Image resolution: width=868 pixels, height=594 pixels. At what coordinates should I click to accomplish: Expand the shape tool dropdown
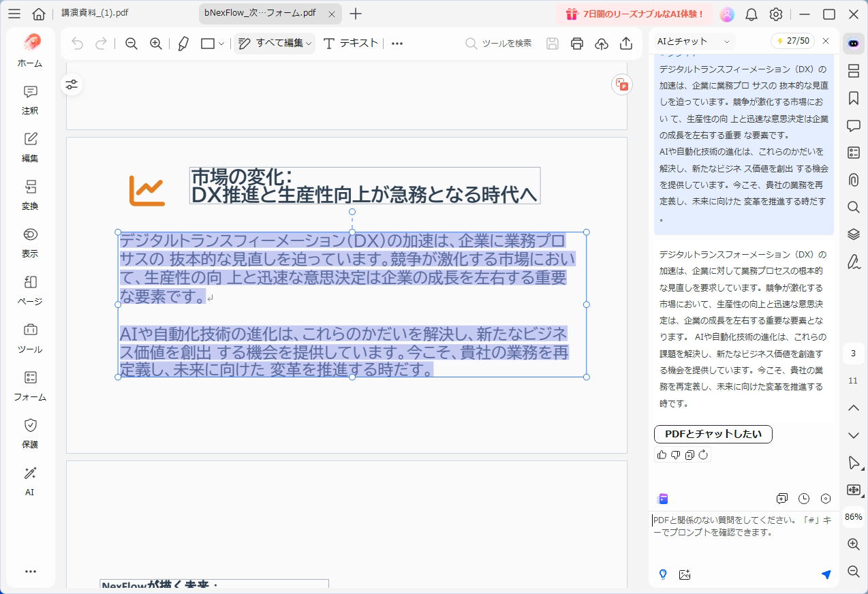(x=220, y=43)
